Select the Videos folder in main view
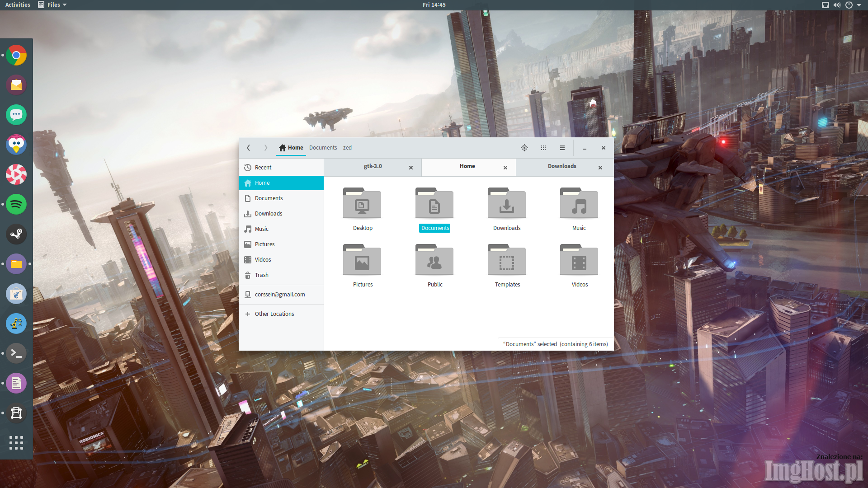This screenshot has width=868, height=488. [579, 260]
